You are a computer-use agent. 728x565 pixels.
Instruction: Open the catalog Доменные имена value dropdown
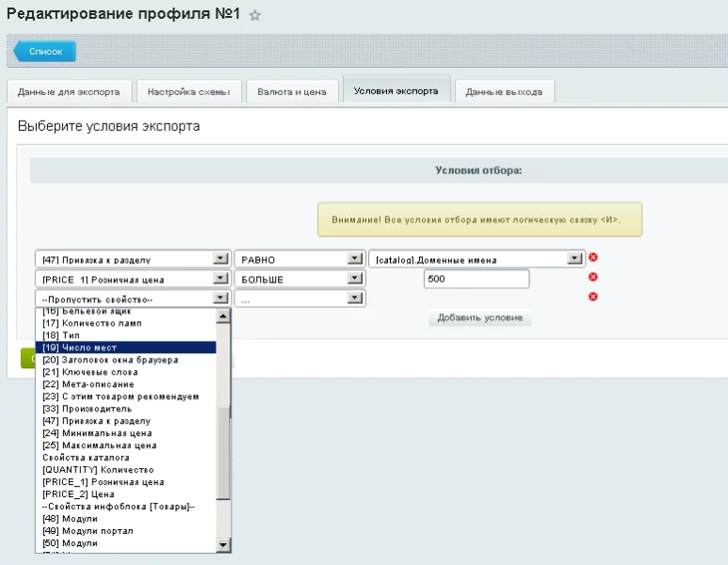[574, 259]
